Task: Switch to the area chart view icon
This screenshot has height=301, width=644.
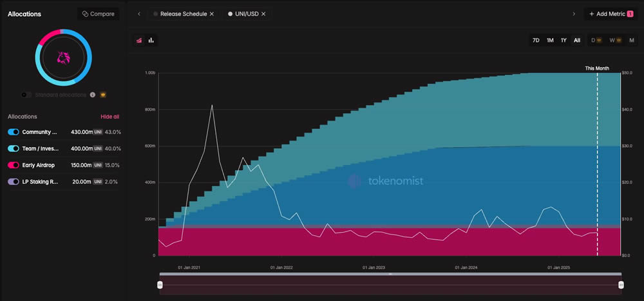Action: point(138,40)
